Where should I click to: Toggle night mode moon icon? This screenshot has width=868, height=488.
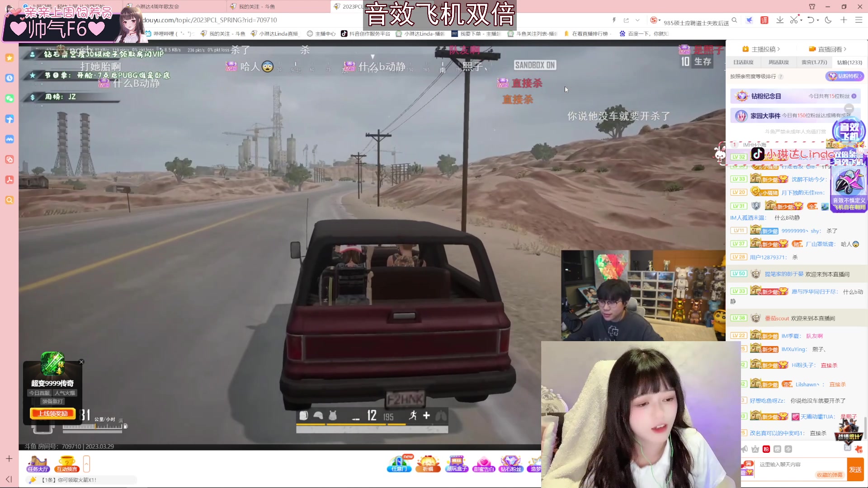828,20
